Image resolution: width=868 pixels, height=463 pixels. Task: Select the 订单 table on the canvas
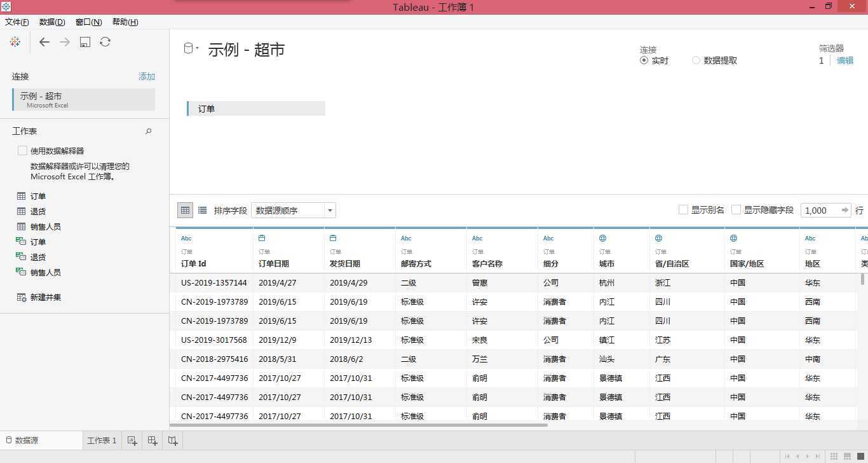pyautogui.click(x=256, y=109)
